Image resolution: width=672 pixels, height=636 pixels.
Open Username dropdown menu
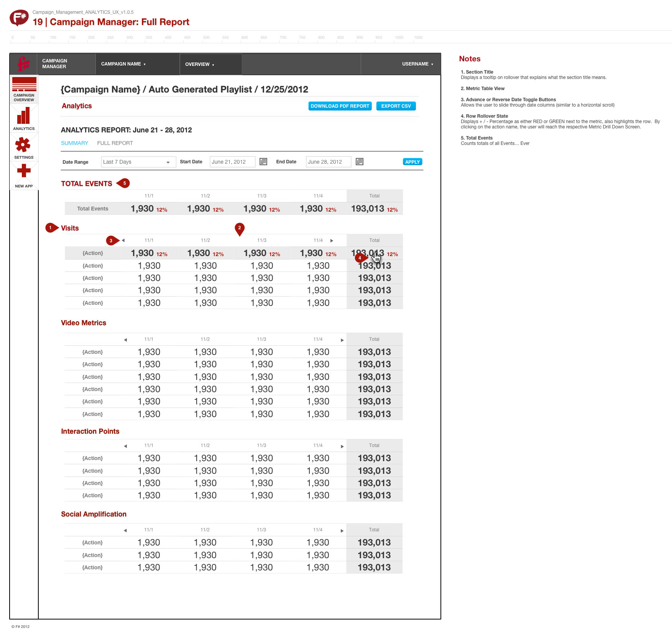417,64
